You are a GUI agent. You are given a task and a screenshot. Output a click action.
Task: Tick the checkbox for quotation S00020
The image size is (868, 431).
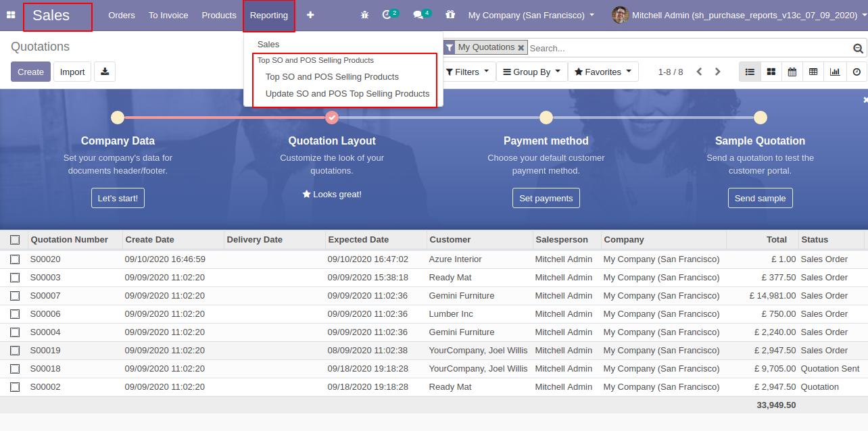[15, 259]
